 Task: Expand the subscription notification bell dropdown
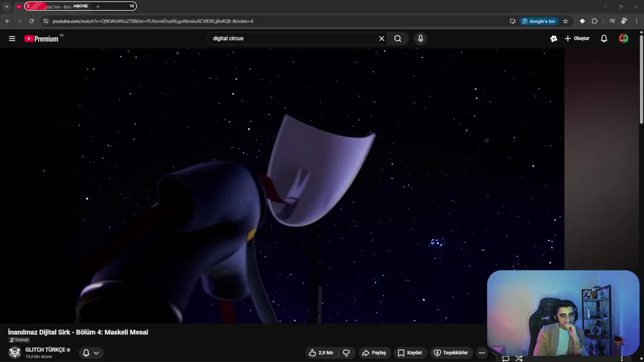(91, 353)
